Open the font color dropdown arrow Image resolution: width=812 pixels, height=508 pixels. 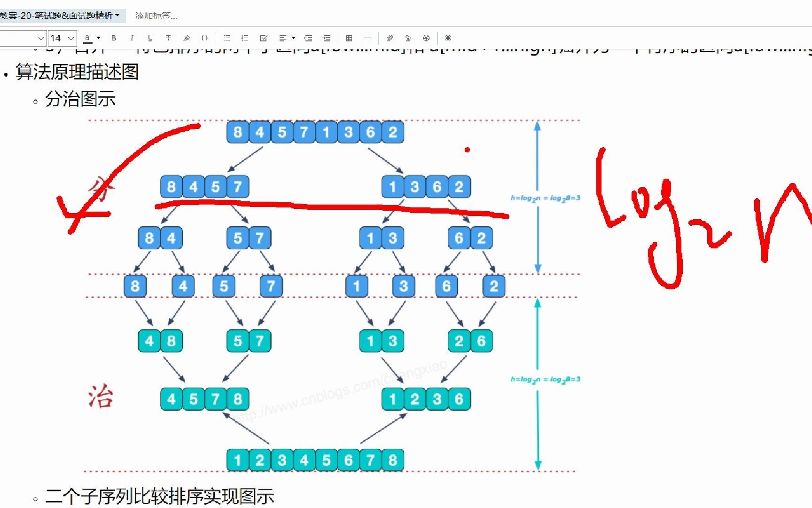pos(98,38)
